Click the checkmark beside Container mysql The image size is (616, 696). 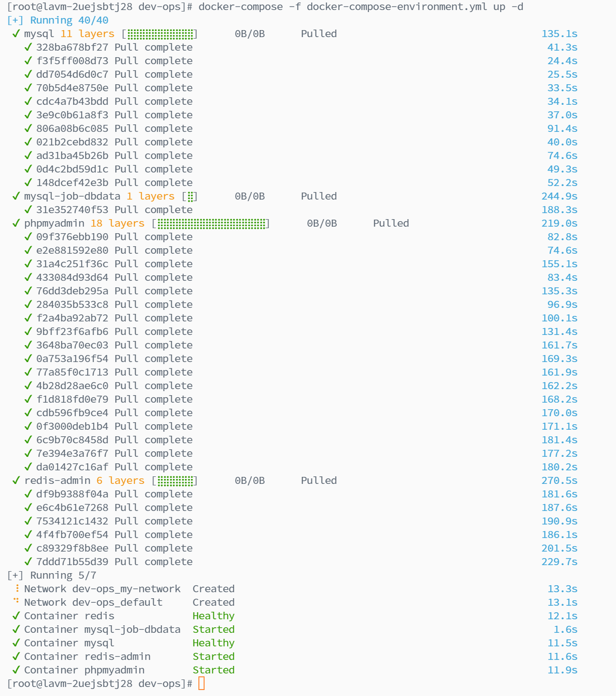(x=16, y=643)
